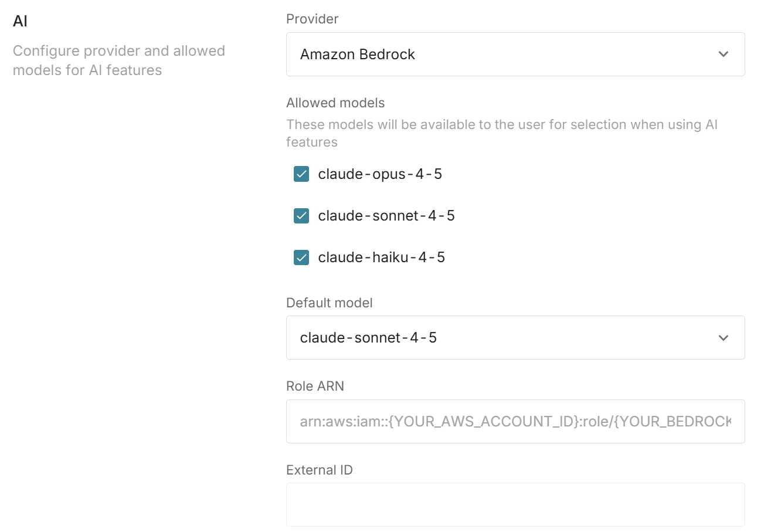Viewport: 764px width, 532px height.
Task: Disable the claude-haiku-4-5 checkbox
Action: [301, 257]
